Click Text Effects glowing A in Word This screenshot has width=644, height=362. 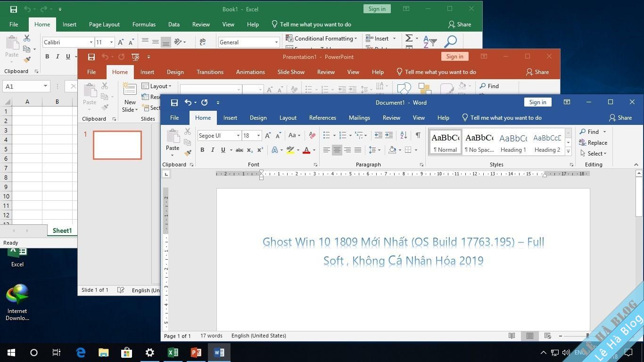click(274, 150)
